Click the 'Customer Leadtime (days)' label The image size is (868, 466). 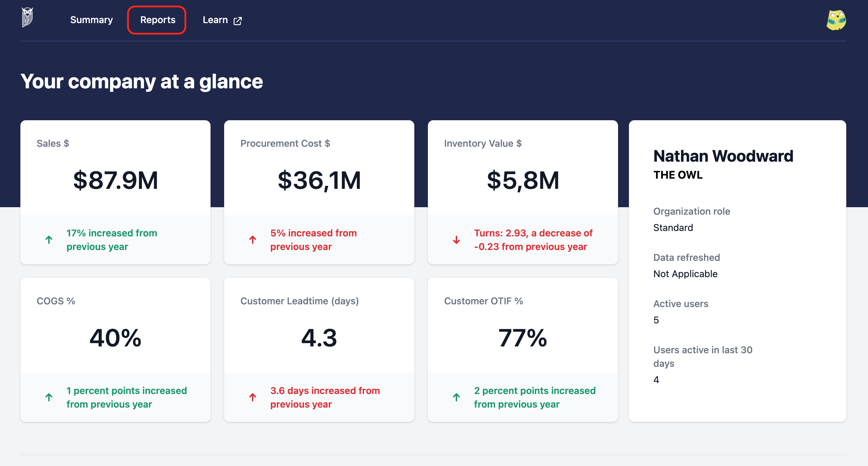(x=300, y=301)
